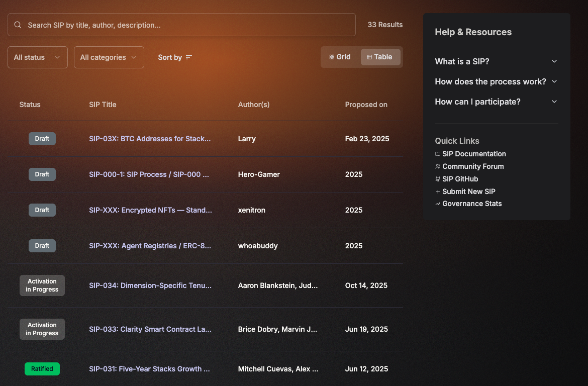Viewport: 588px width, 386px height.
Task: Click author xenitron in the table
Action: pyautogui.click(x=252, y=210)
